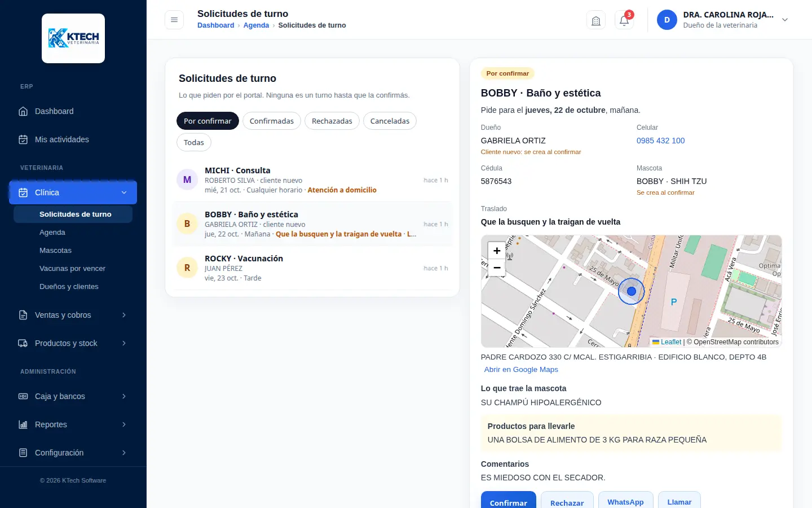Open Dashboard from the sidebar
812x508 pixels.
click(73, 111)
